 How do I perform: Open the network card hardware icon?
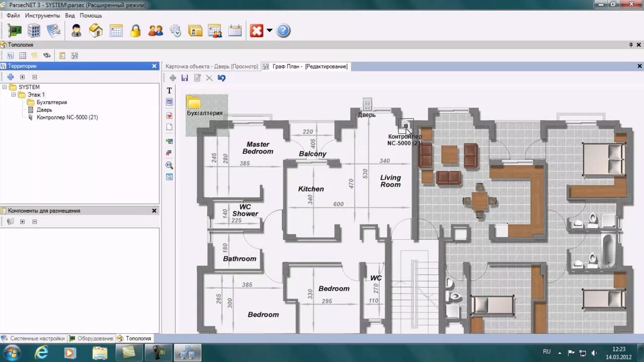(15, 31)
